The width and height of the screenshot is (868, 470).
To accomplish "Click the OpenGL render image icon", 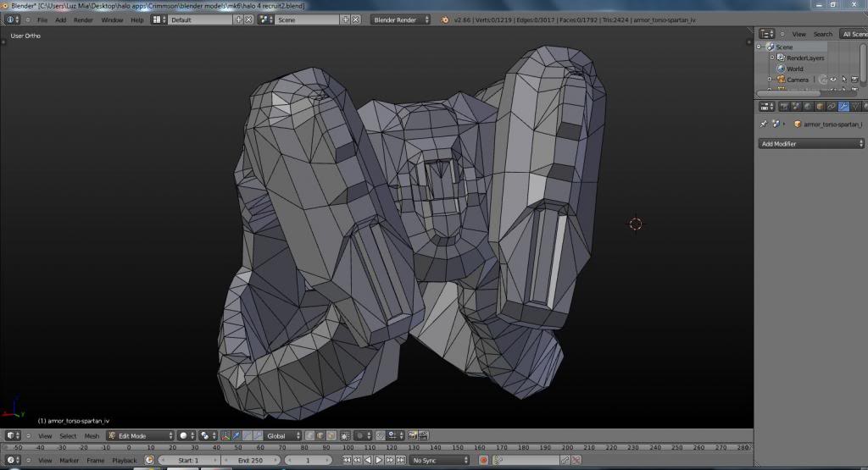I will (x=412, y=435).
